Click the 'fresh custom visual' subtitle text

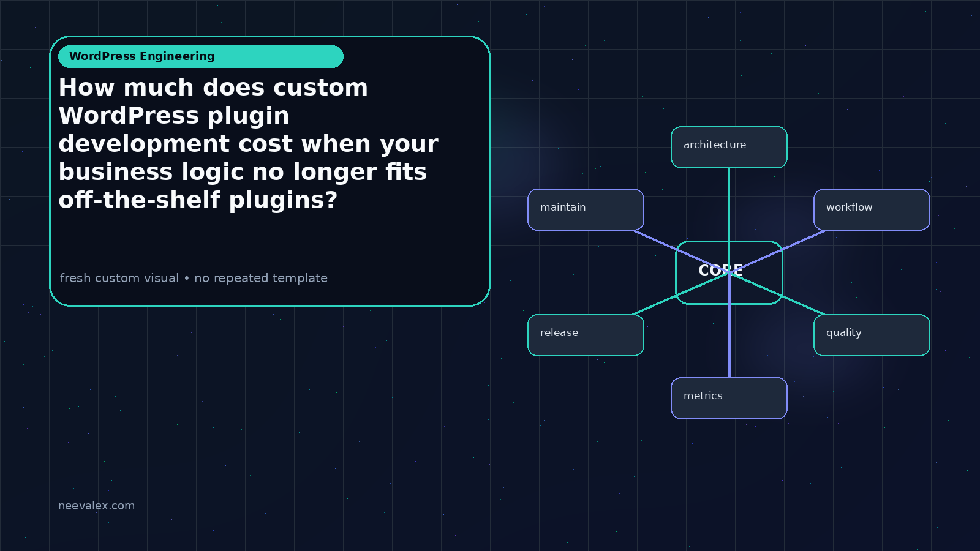194,278
